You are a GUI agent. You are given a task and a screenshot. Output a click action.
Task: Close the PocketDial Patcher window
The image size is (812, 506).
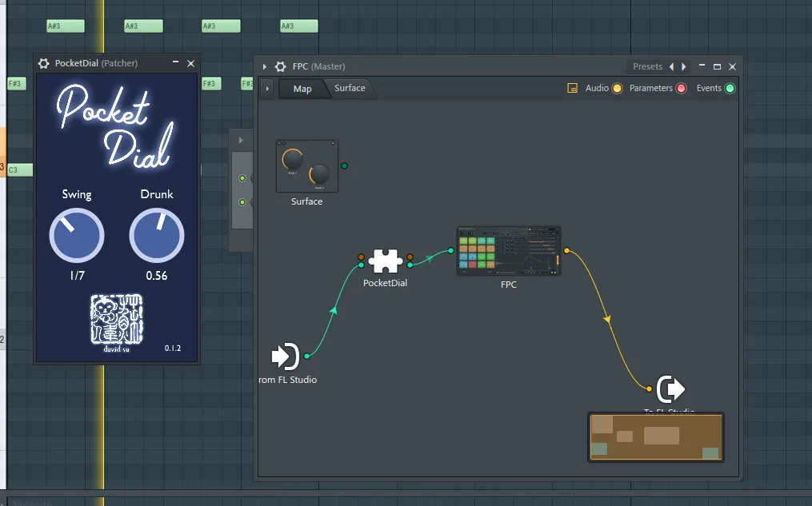click(x=190, y=63)
